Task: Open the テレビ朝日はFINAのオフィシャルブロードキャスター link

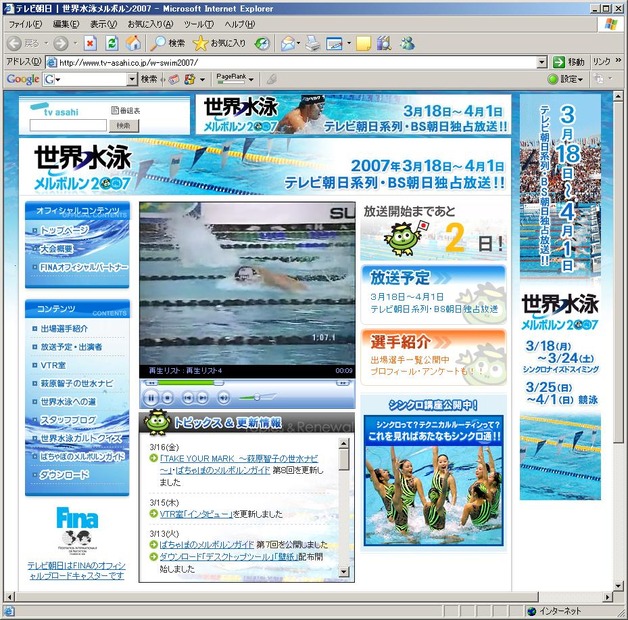Action: tap(76, 571)
